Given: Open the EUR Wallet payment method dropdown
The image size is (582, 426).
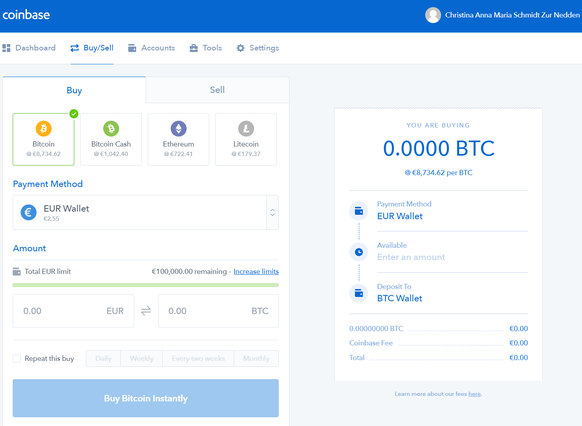Looking at the screenshot, I should click(146, 213).
